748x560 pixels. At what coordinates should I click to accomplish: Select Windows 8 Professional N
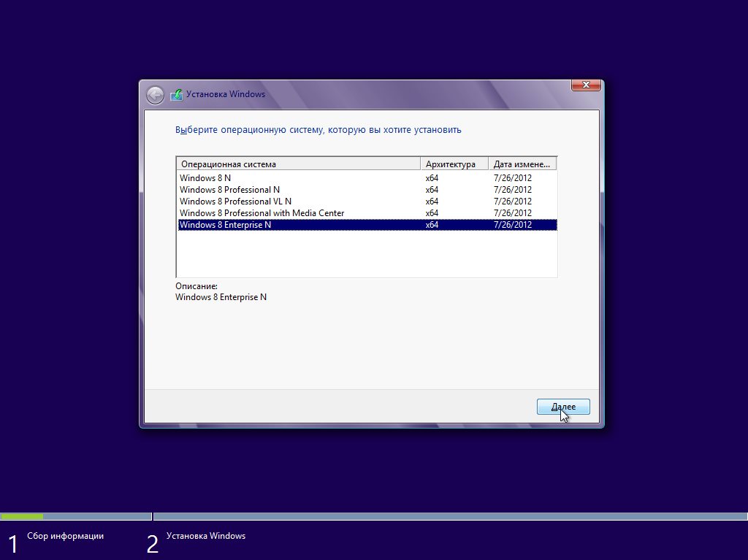pyautogui.click(x=367, y=189)
